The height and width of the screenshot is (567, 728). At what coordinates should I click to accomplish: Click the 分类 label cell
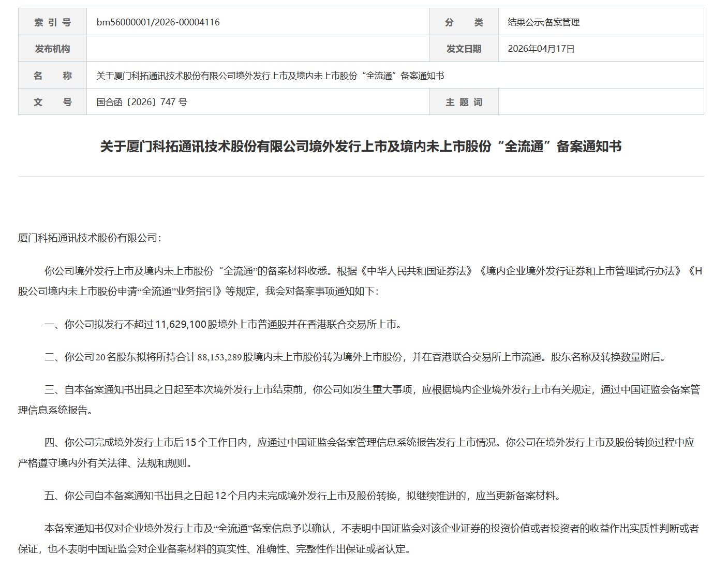coord(464,22)
